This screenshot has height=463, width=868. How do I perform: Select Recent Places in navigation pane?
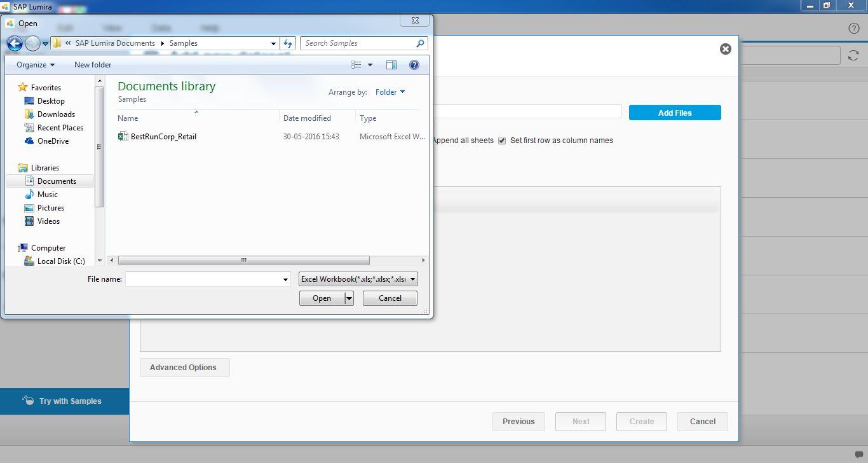[60, 128]
